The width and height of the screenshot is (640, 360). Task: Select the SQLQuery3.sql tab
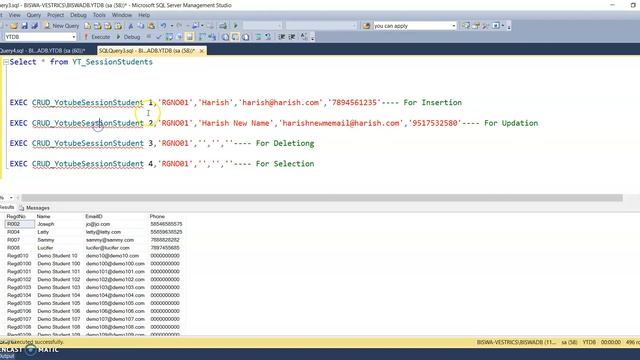click(x=147, y=51)
